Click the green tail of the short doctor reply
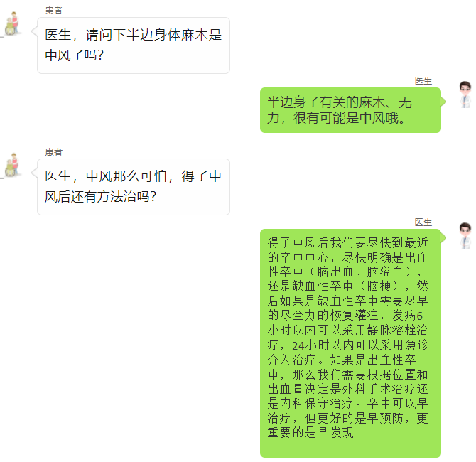 click(x=443, y=102)
